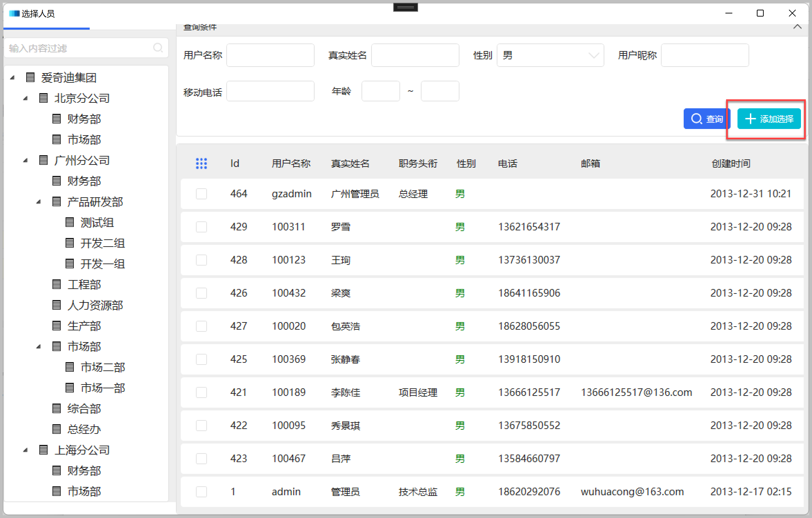Click the icon beside 综合部
Image resolution: width=812 pixels, height=518 pixels.
coord(57,408)
